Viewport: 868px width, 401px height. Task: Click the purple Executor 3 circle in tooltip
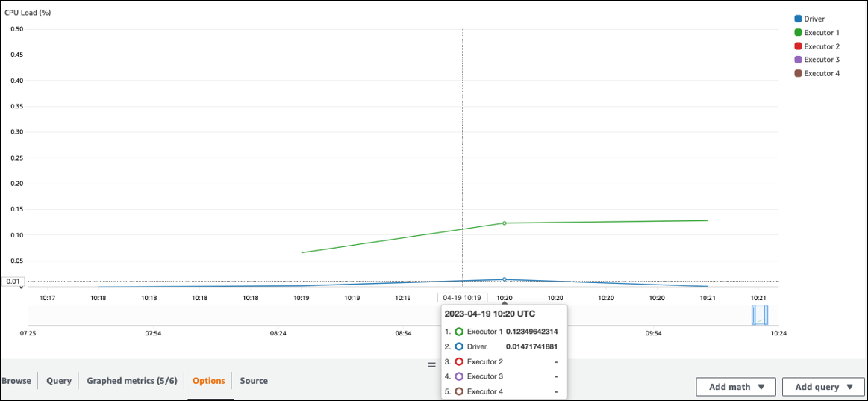tap(459, 376)
